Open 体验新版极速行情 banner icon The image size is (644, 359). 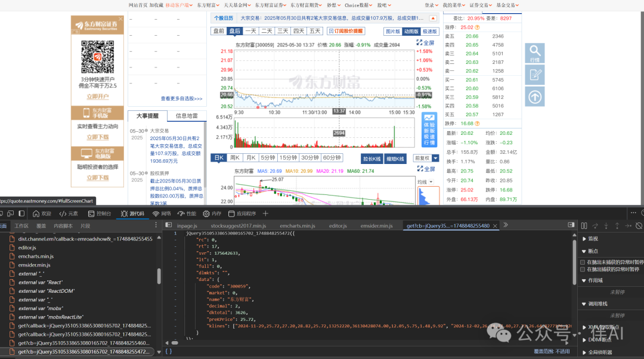point(429,129)
